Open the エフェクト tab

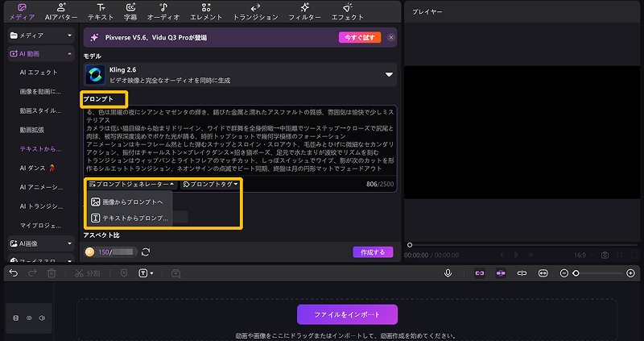tap(348, 12)
